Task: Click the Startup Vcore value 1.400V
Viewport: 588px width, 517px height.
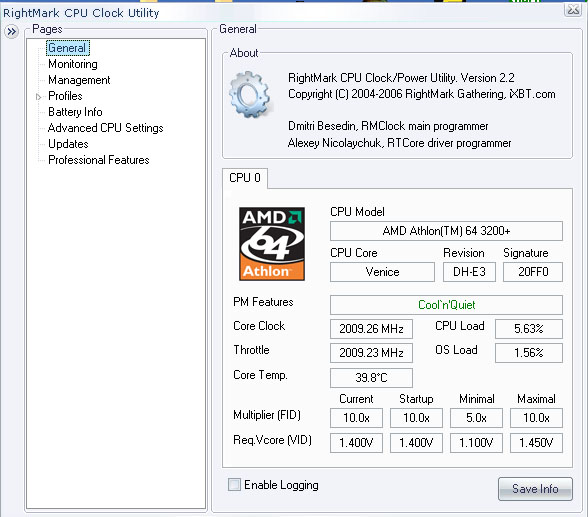Action: tap(416, 443)
